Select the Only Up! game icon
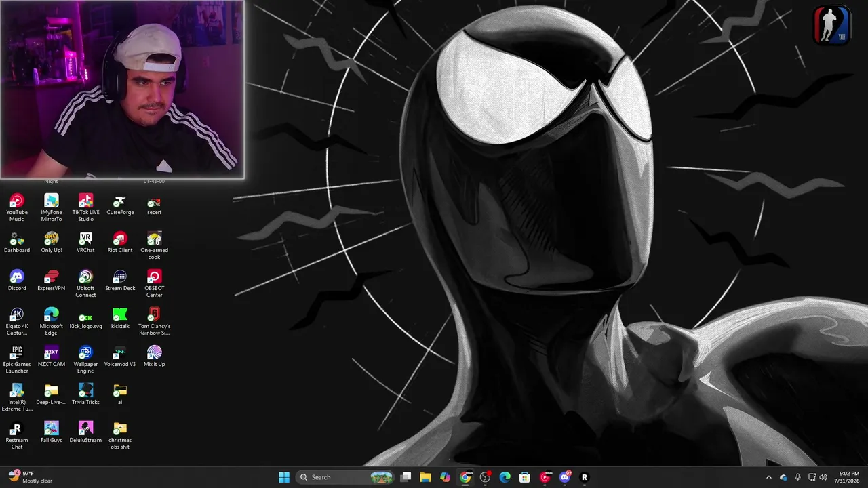Image resolution: width=868 pixels, height=488 pixels. point(52,243)
